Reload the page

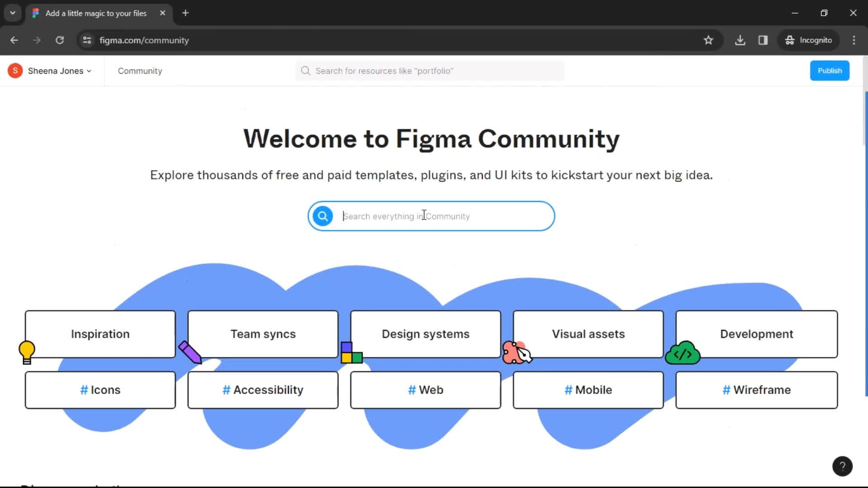click(60, 40)
